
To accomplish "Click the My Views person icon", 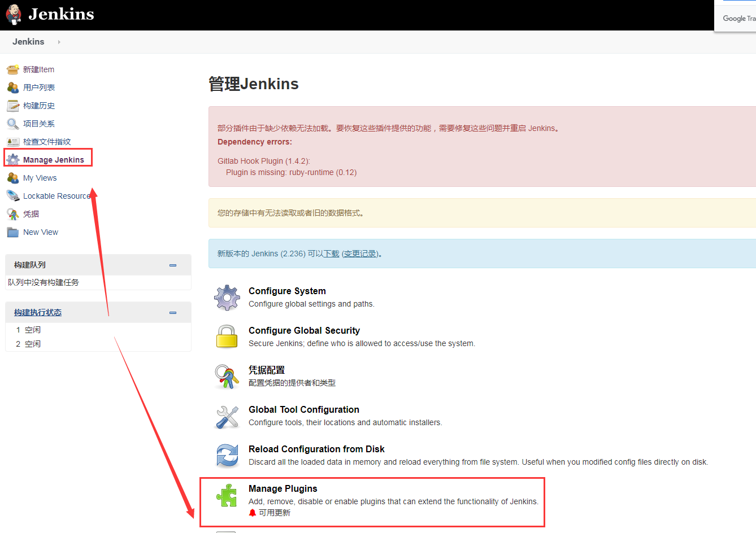I will (13, 178).
